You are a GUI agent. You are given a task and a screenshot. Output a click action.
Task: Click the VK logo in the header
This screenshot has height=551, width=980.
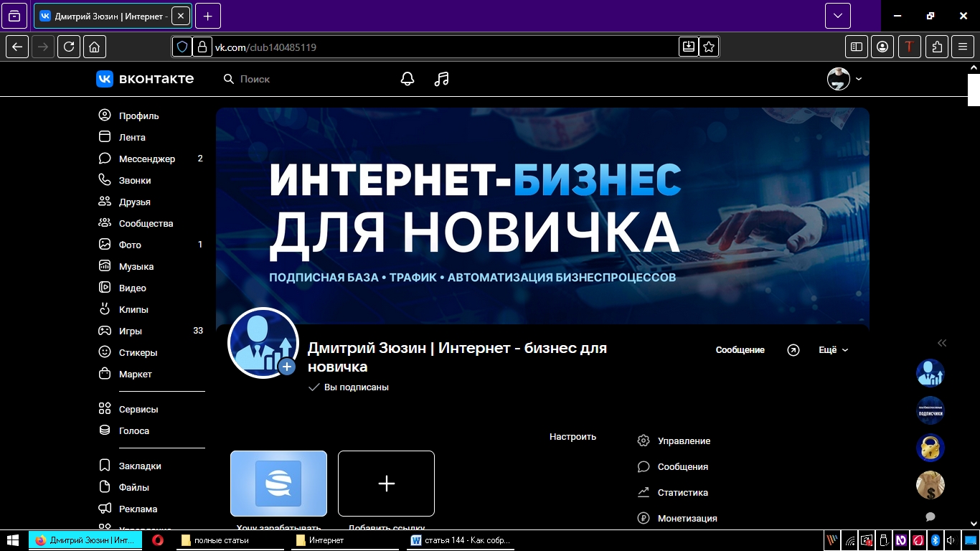pos(105,79)
